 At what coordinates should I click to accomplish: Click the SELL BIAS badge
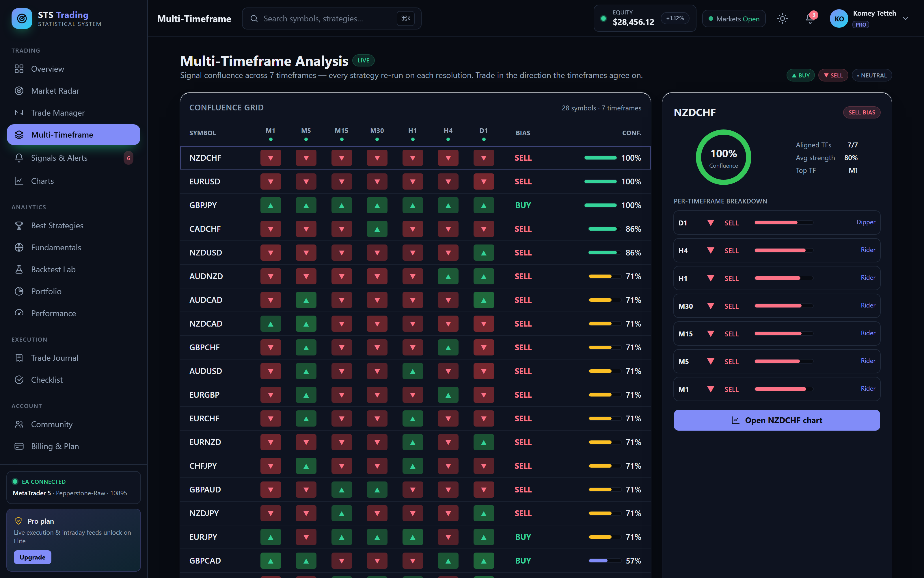[861, 112]
